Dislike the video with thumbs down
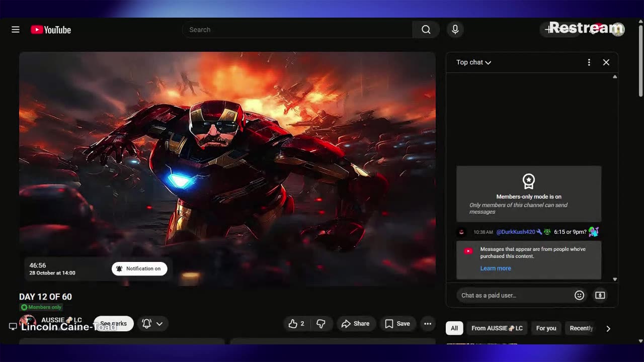 [321, 324]
